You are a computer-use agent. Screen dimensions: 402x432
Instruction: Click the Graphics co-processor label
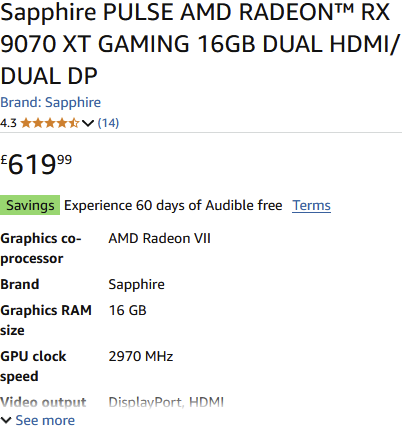41,248
